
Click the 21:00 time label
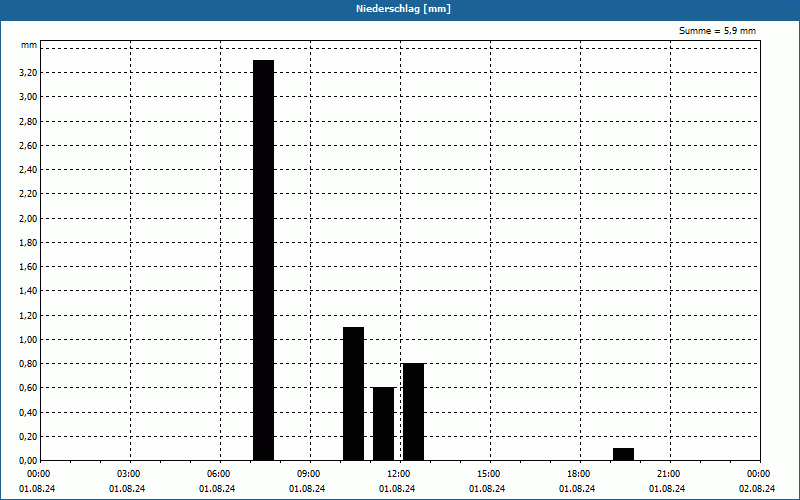tap(668, 474)
